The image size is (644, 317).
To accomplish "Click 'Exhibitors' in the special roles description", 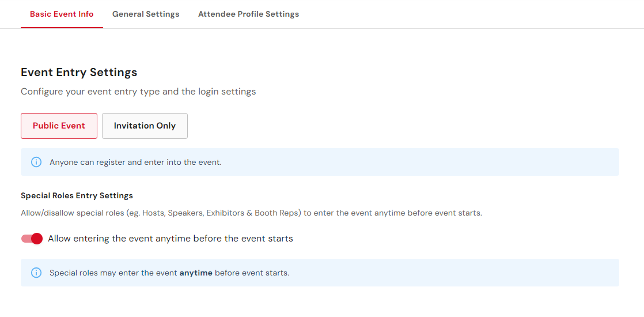I will click(x=224, y=214).
